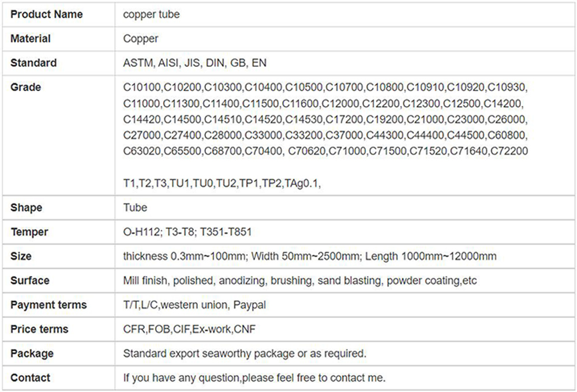Select the 'copper tube' value cell
Image resolution: width=577 pixels, height=392 pixels.
[151, 14]
